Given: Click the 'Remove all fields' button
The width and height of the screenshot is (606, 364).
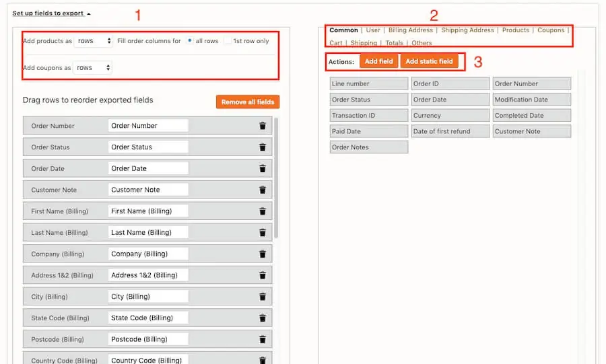Looking at the screenshot, I should click(x=248, y=102).
